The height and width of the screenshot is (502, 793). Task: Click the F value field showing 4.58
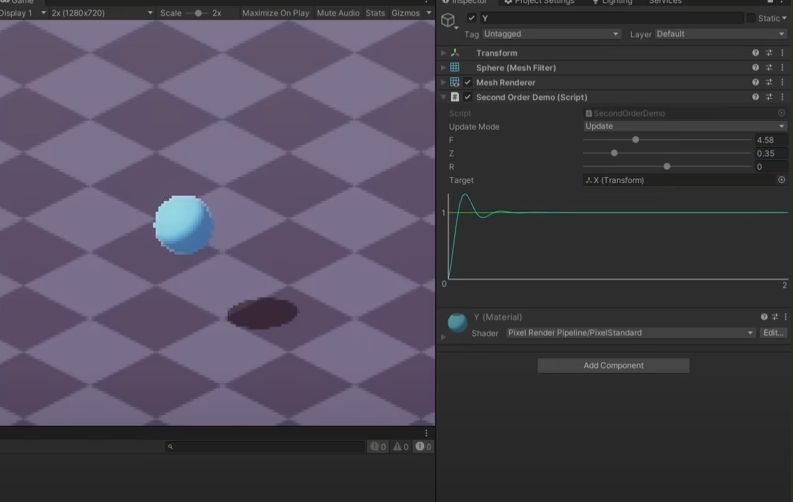771,140
